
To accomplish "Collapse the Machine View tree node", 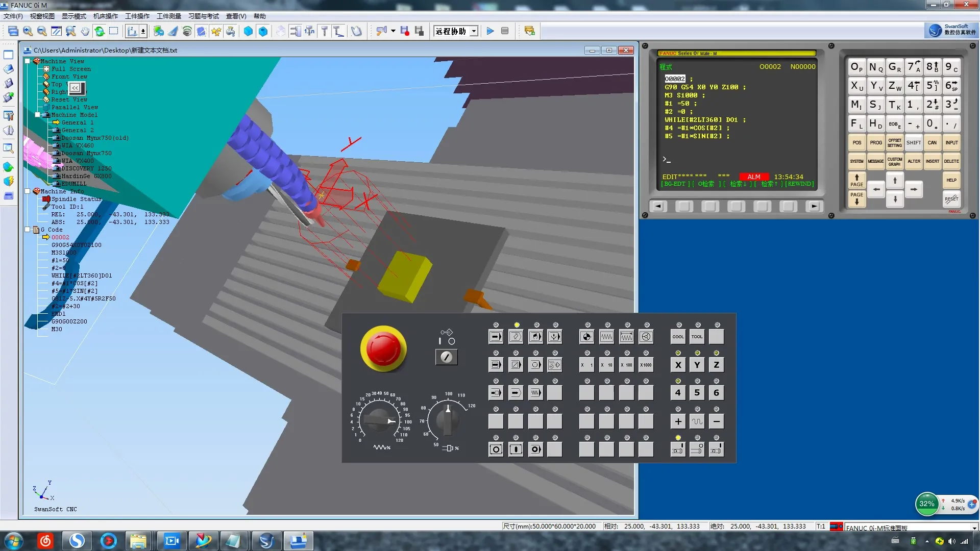I will 28,61.
